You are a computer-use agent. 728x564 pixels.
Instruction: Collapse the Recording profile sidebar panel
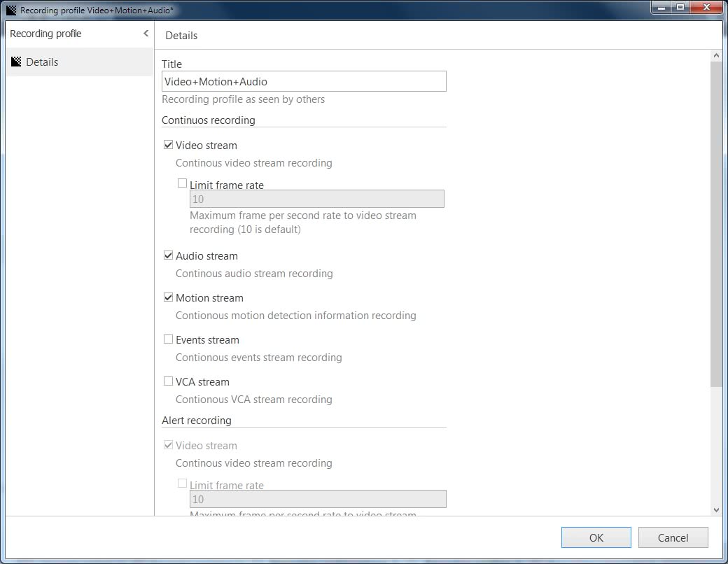146,33
